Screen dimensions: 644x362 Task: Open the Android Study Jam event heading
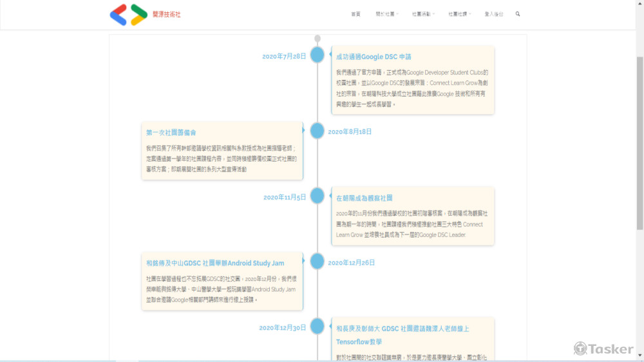(x=215, y=263)
